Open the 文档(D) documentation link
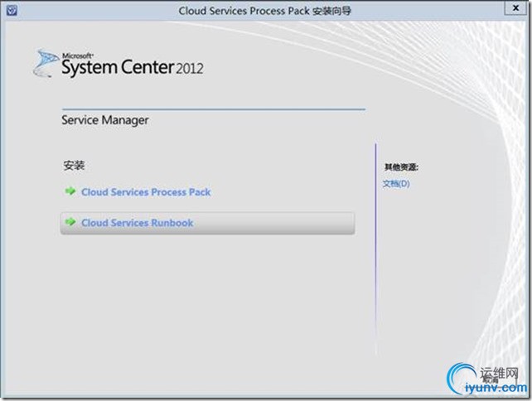 pyautogui.click(x=396, y=184)
